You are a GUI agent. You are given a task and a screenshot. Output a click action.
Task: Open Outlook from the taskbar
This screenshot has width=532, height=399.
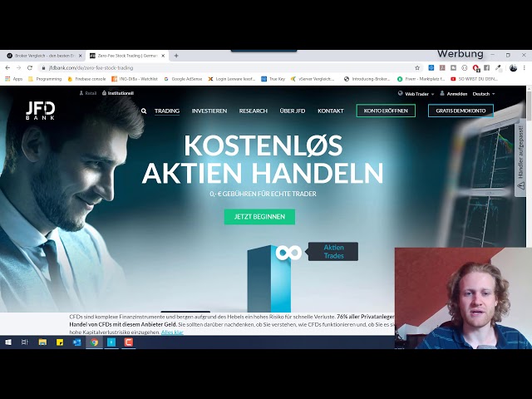coord(77,342)
